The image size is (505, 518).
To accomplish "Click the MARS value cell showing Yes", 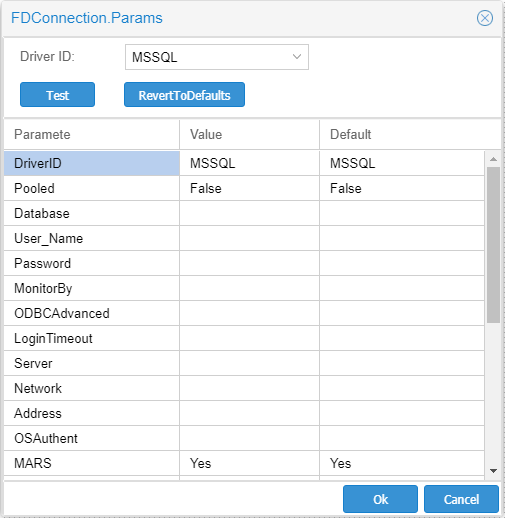I will point(249,463).
